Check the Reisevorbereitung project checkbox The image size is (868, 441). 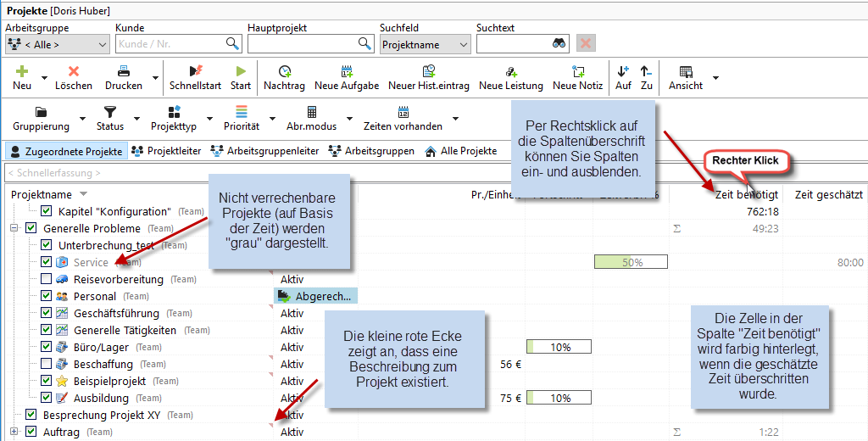click(47, 279)
